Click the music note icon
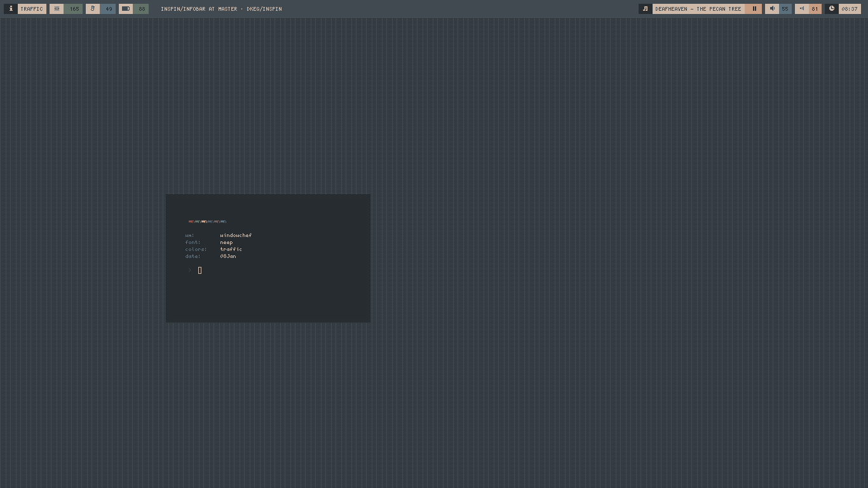The width and height of the screenshot is (868, 488). (x=645, y=9)
